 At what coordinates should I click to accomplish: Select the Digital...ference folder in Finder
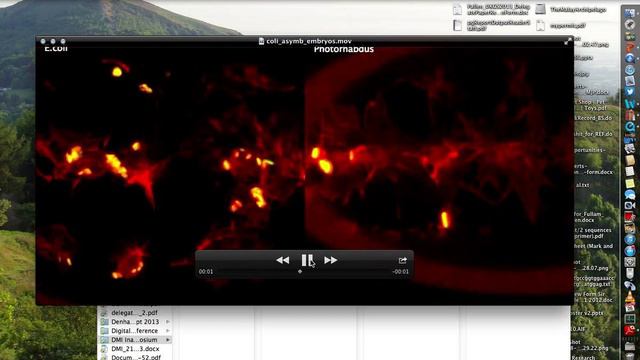coord(135,331)
